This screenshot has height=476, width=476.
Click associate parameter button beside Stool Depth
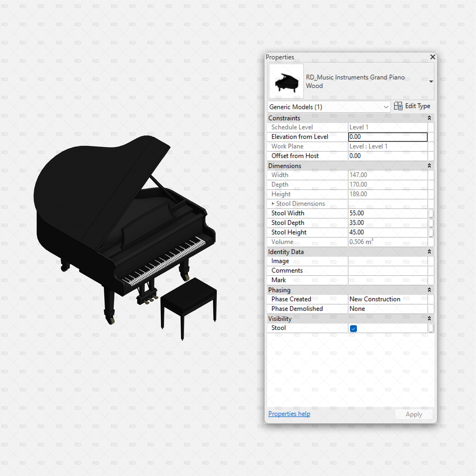431,223
